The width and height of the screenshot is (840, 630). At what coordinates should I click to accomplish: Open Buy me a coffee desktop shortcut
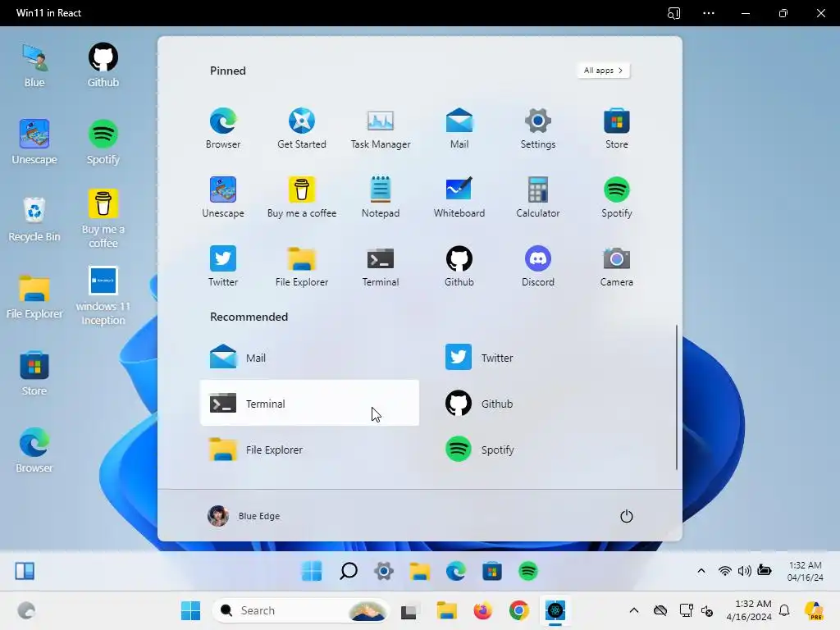pos(103,219)
